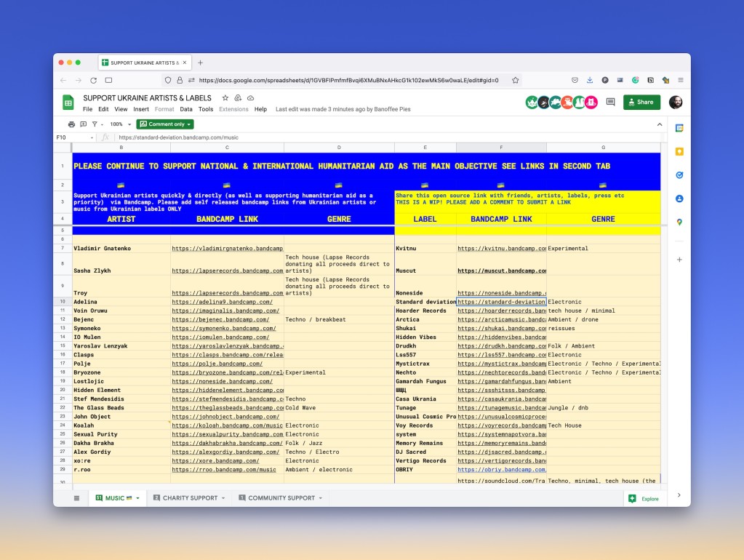Open the Google Sheets home icon

pos(68,103)
